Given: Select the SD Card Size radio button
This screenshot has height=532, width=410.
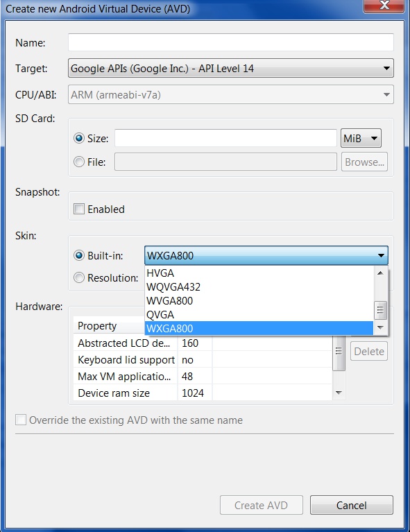Looking at the screenshot, I should click(79, 138).
